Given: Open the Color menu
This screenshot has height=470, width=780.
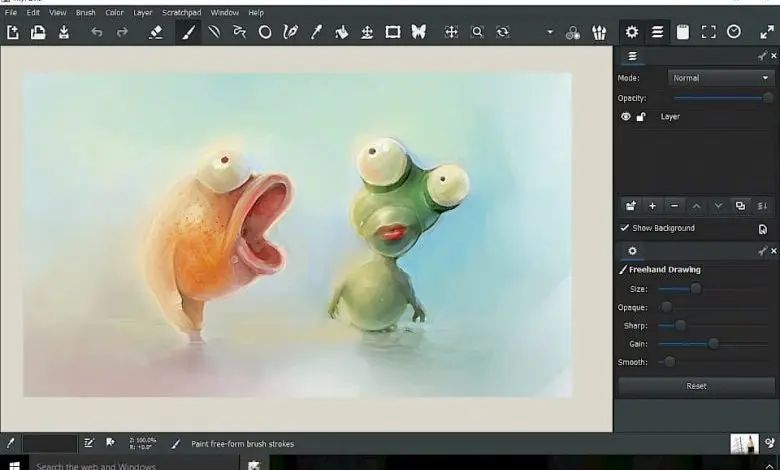Looking at the screenshot, I should tap(114, 12).
